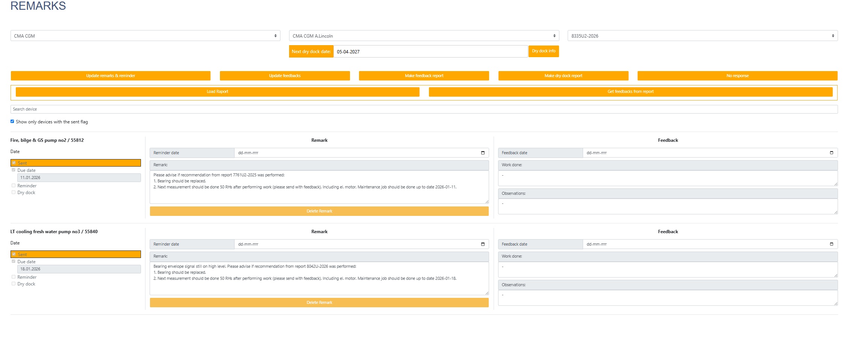Screen dimensions: 868x349
Task: Open 'Dry dock info' button
Action: pos(544,51)
